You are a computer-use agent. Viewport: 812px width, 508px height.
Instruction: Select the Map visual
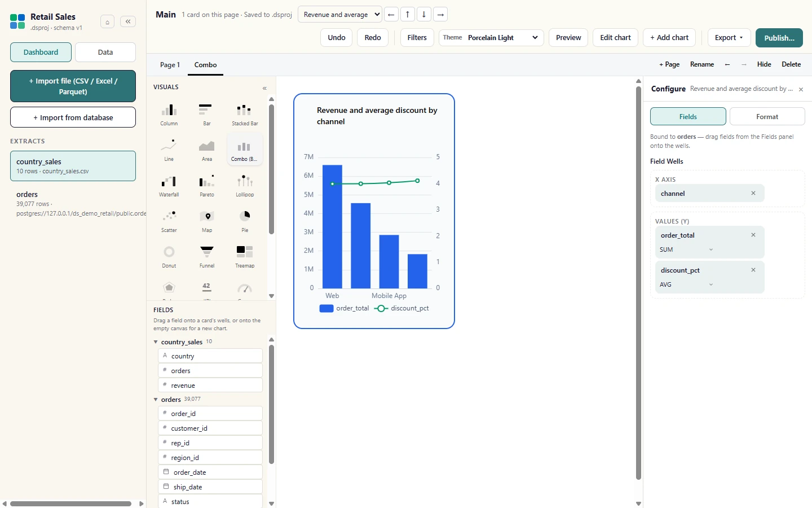[x=207, y=221]
